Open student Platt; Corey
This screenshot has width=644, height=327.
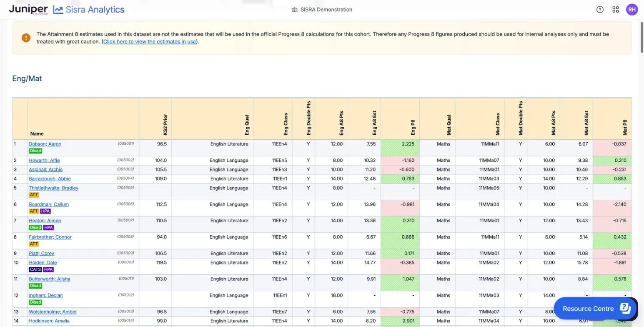click(41, 253)
